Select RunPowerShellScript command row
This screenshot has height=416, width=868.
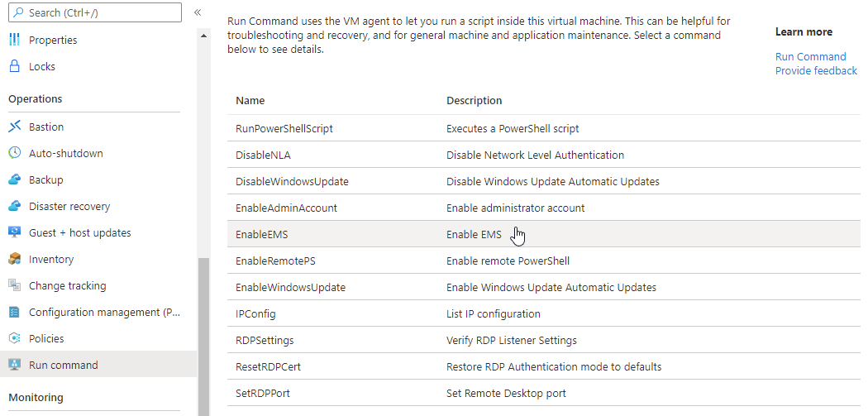coord(284,128)
